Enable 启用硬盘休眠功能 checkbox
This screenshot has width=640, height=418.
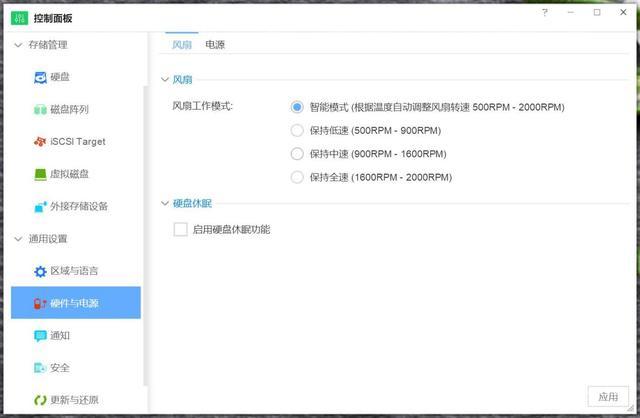181,229
